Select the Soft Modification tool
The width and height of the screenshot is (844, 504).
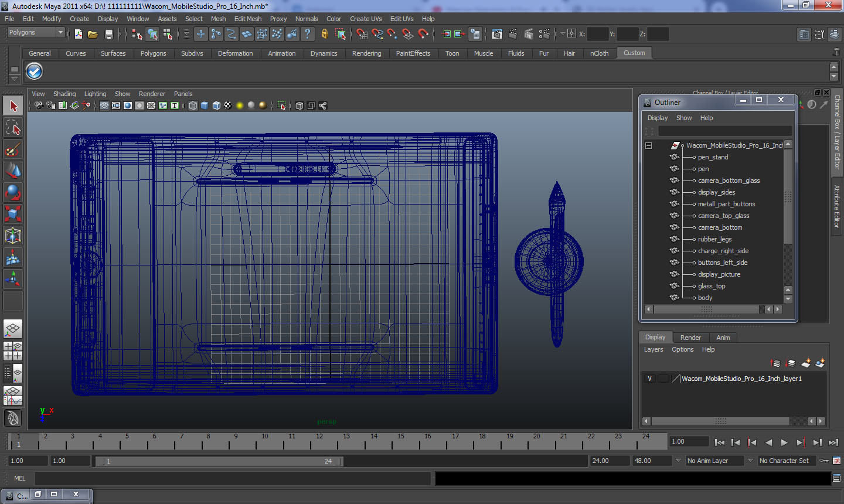coord(13,258)
